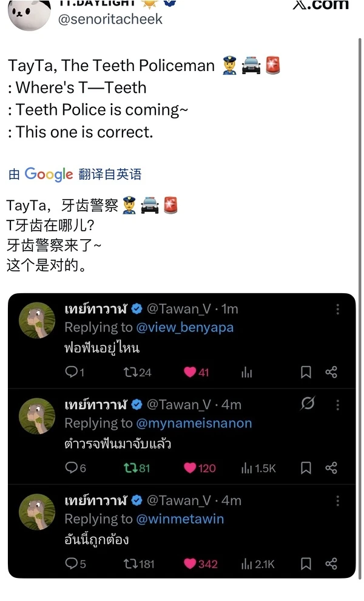This screenshot has height=601, width=364.
Task: Share the reply to @winmetawin
Action: pyautogui.click(x=331, y=563)
